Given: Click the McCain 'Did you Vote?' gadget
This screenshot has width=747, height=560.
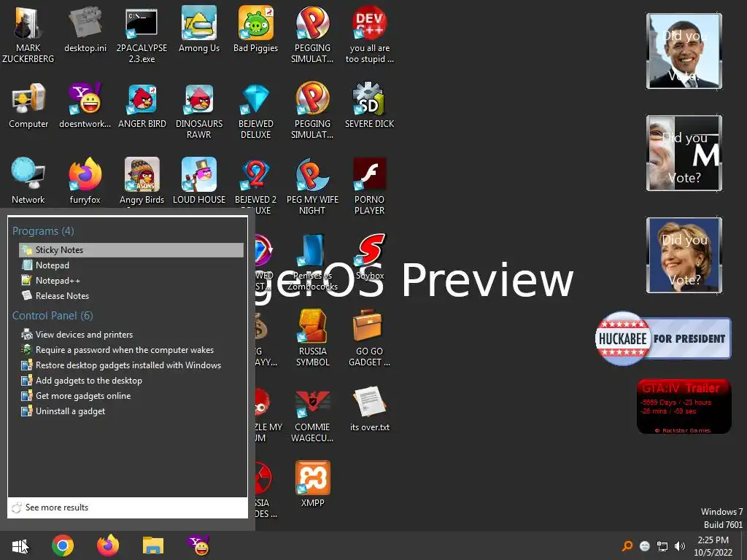Looking at the screenshot, I should 684,153.
